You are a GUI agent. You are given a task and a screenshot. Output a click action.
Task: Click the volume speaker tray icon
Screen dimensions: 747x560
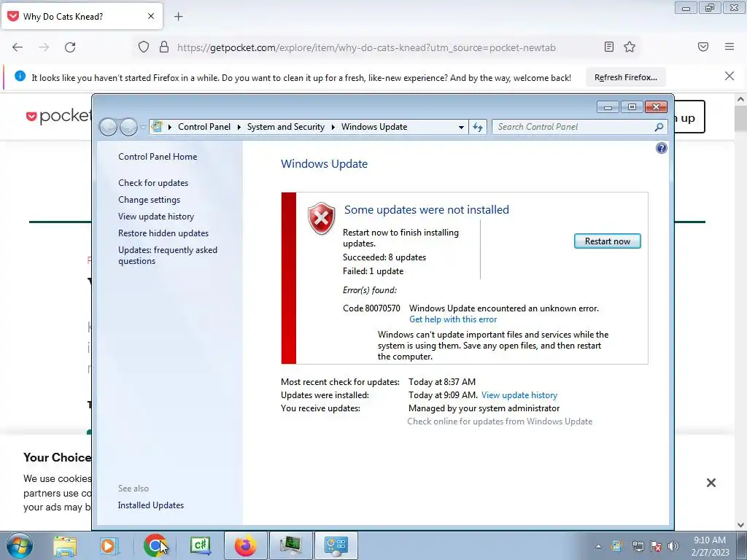pos(673,546)
